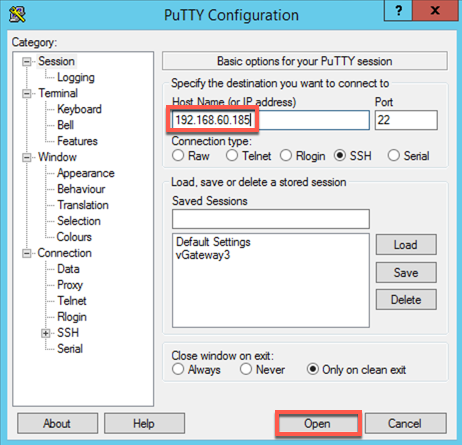Click the Load button
Image resolution: width=462 pixels, height=445 pixels.
(406, 245)
